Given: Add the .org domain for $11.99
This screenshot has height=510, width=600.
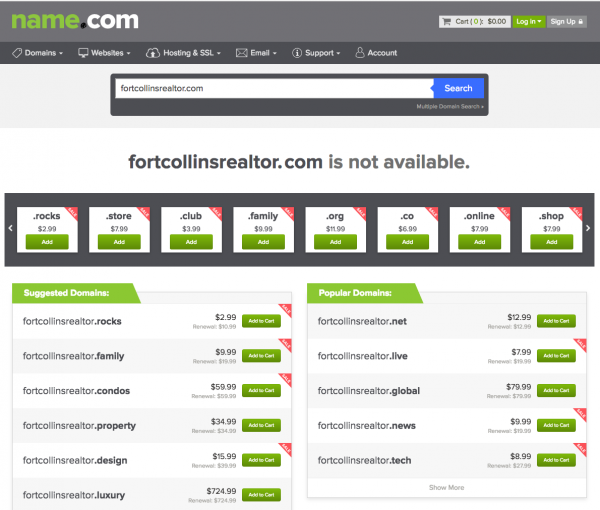Looking at the screenshot, I should coord(336,242).
